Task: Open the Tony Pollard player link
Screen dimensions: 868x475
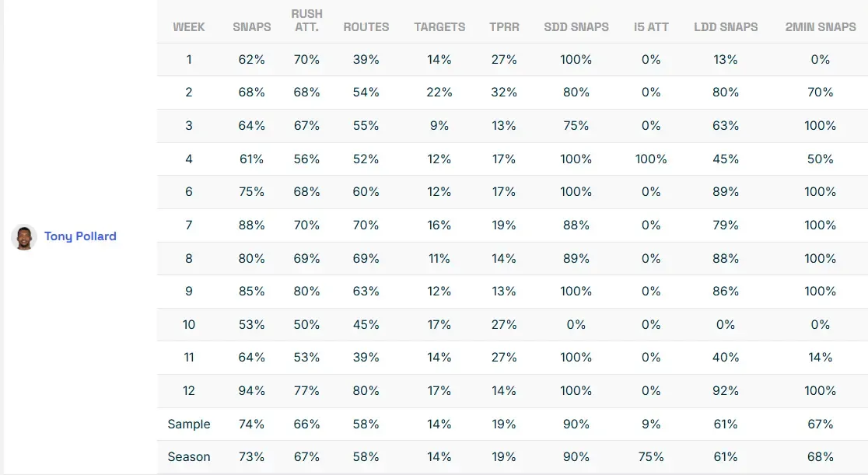Action: [80, 236]
